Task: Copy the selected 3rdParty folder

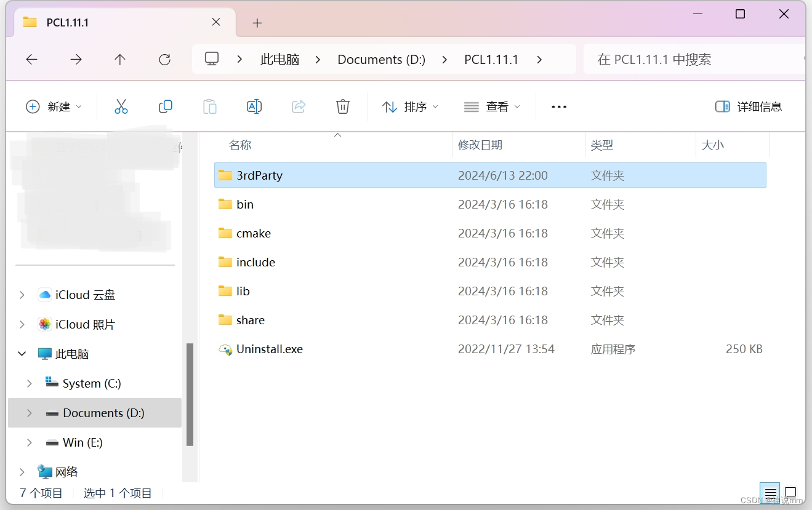Action: click(165, 106)
